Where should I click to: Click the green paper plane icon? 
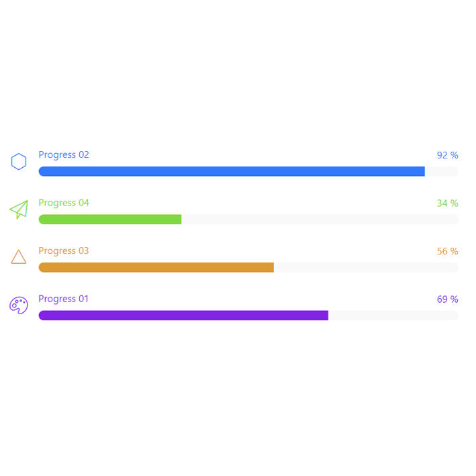point(19,209)
